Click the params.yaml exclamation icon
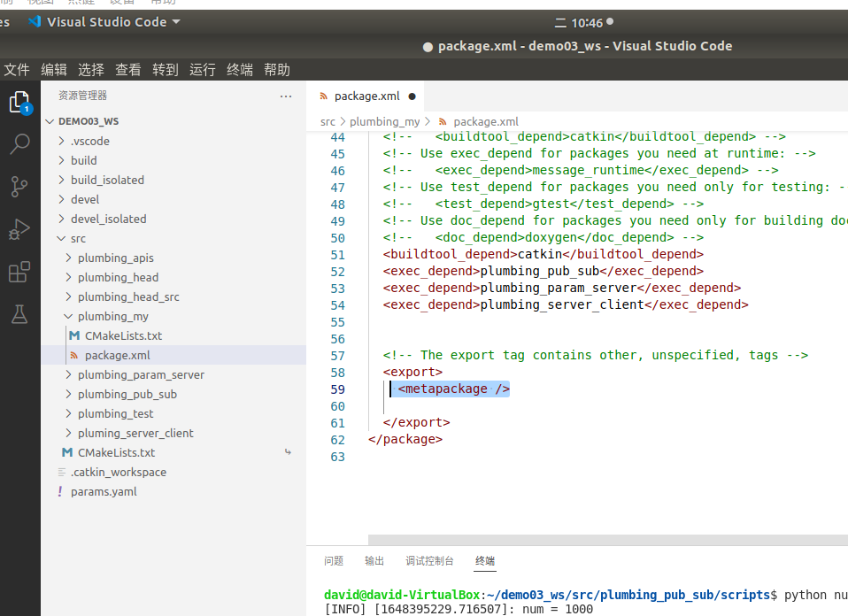848x616 pixels. [x=60, y=491]
